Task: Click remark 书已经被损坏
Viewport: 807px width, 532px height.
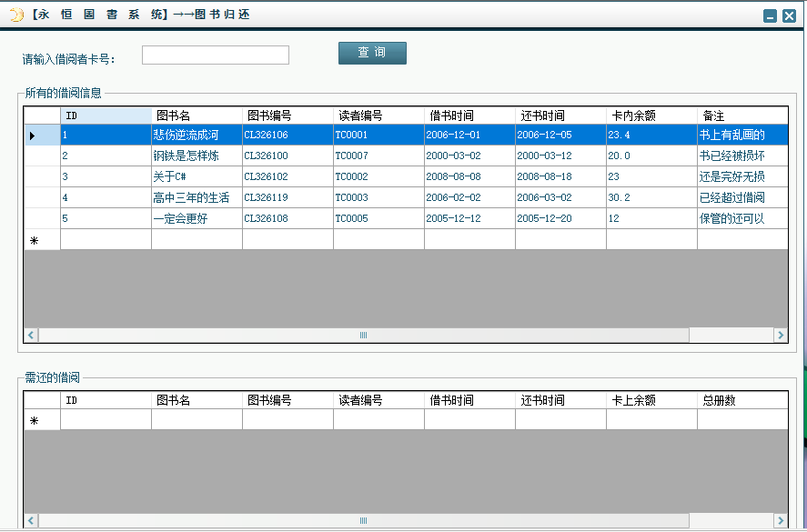Action: [742, 156]
